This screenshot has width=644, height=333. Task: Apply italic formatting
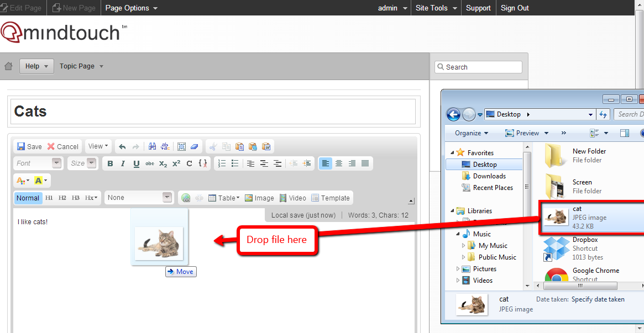123,163
